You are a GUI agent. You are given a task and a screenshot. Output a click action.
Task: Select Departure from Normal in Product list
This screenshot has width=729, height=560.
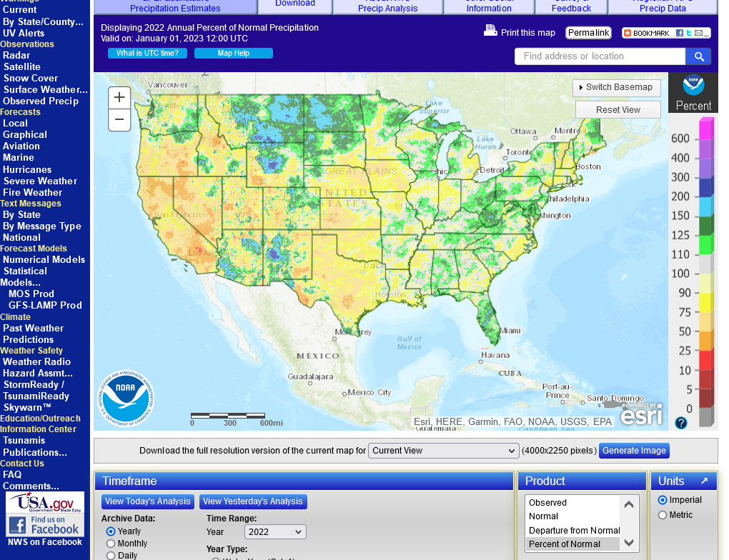click(x=572, y=531)
